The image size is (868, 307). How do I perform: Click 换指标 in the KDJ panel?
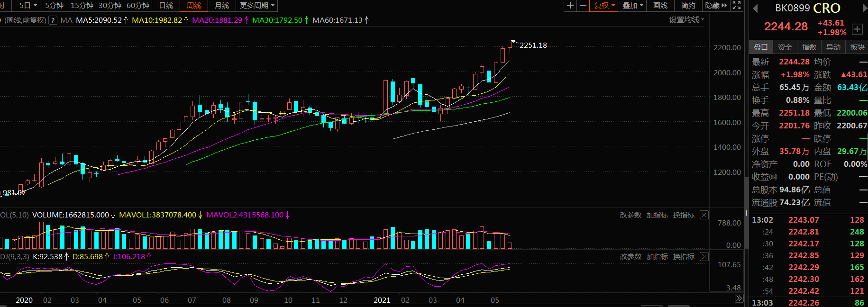[684, 257]
